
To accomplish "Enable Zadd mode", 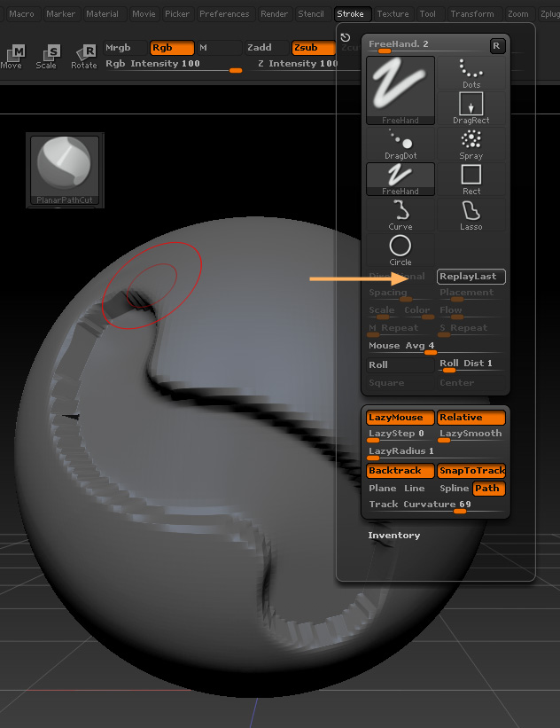I will click(268, 47).
